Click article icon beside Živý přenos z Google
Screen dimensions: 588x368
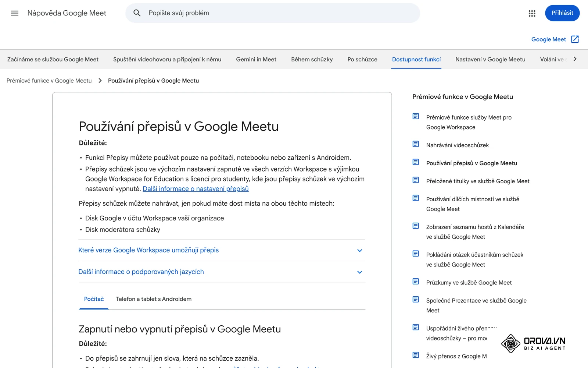click(x=416, y=355)
